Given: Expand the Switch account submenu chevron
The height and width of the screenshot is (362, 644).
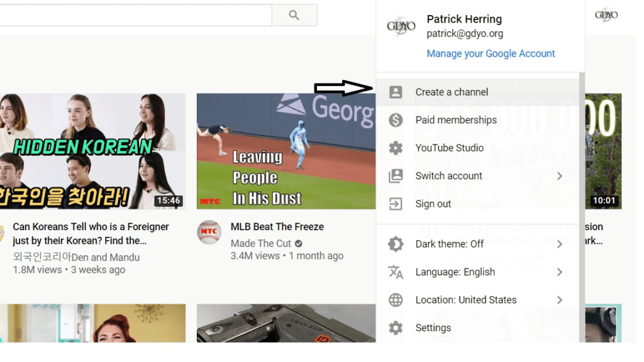Looking at the screenshot, I should pos(559,176).
